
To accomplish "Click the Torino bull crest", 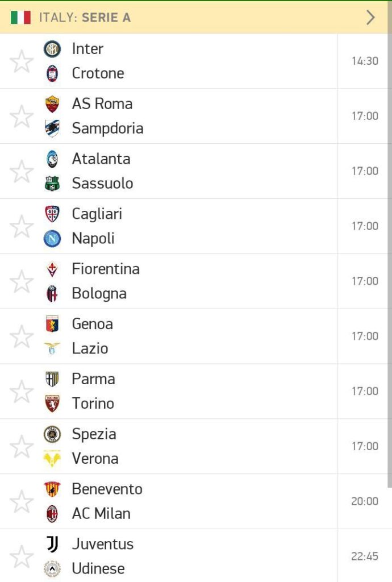I will point(52,404).
